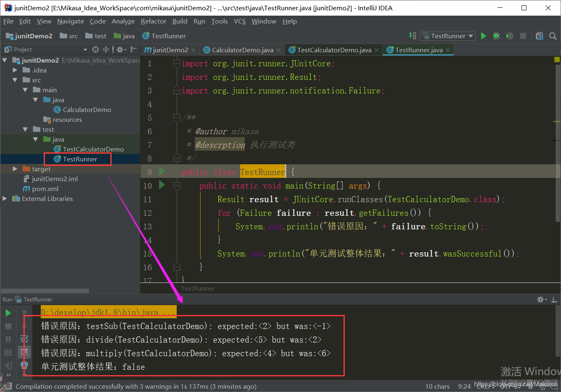Select TestCalculatorDemo in project tree

click(x=93, y=149)
